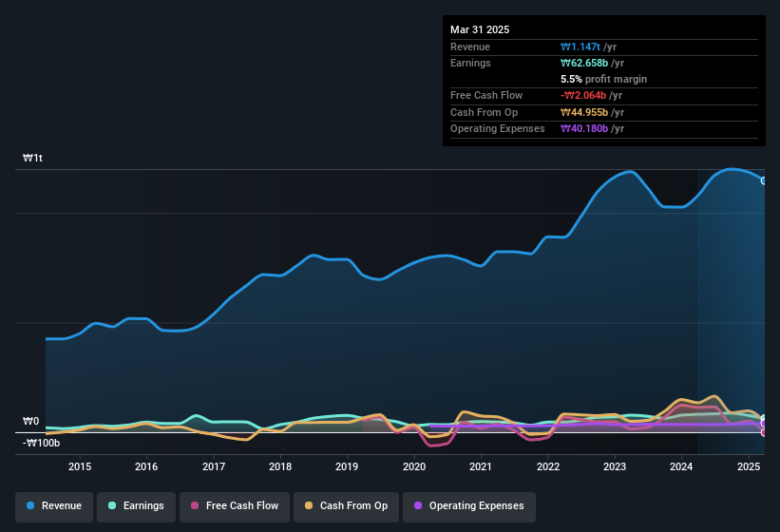This screenshot has width=780, height=532.
Task: Click the -₩100b y-axis label
Action: [x=41, y=443]
